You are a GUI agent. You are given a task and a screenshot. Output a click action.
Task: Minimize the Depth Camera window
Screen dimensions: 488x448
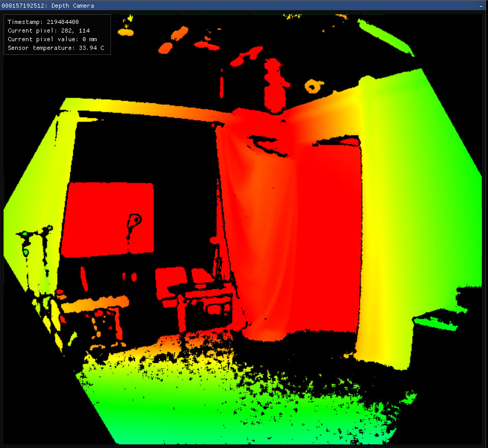point(480,6)
